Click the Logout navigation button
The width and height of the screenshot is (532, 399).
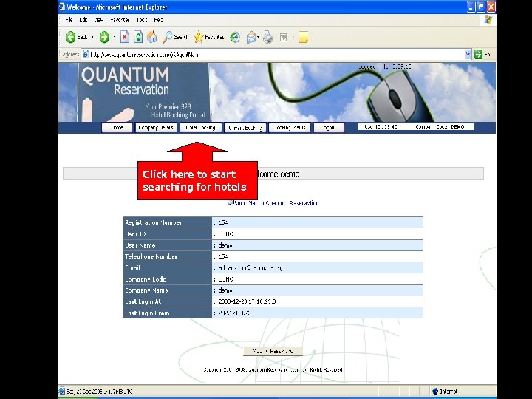point(329,128)
